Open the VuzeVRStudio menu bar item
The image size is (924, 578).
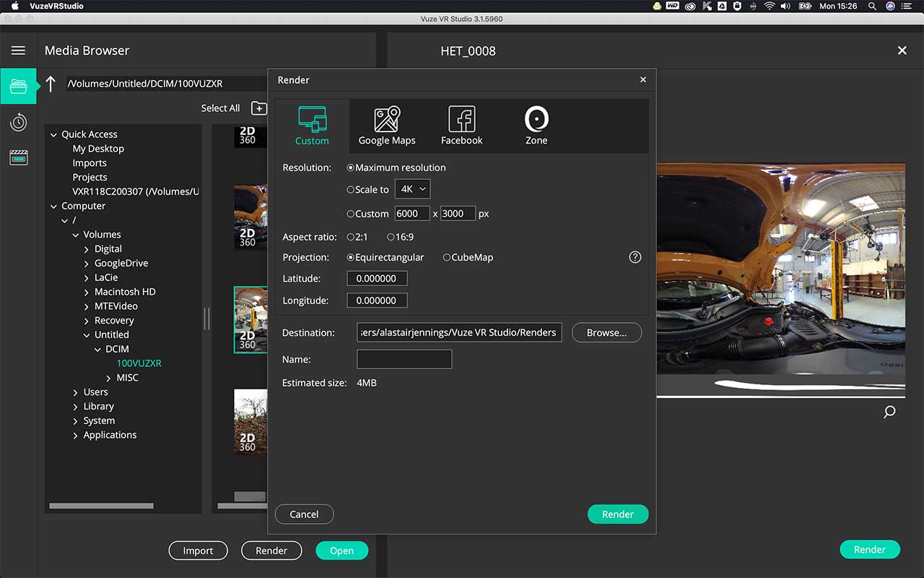[56, 6]
